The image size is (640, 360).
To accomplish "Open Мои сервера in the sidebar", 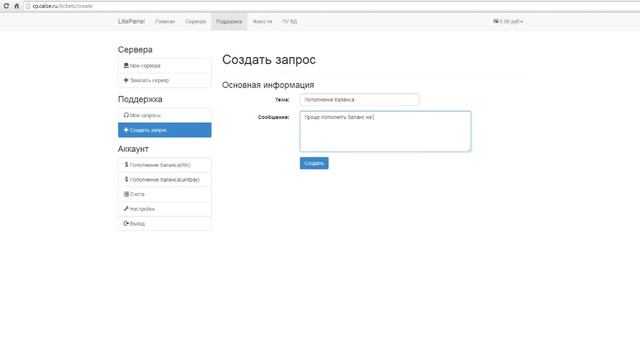I will point(164,66).
